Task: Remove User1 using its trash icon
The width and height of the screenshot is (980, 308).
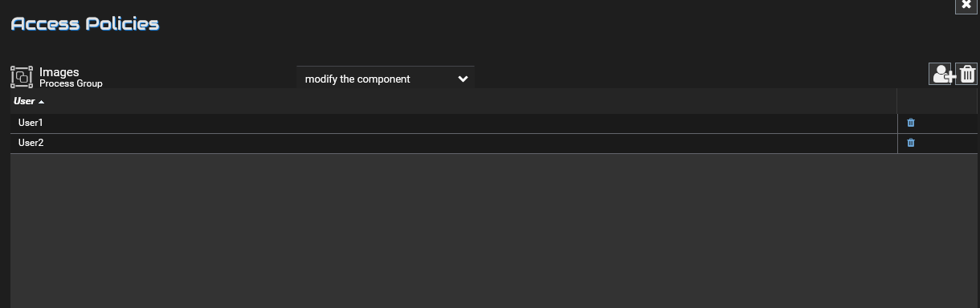Action: point(911,123)
